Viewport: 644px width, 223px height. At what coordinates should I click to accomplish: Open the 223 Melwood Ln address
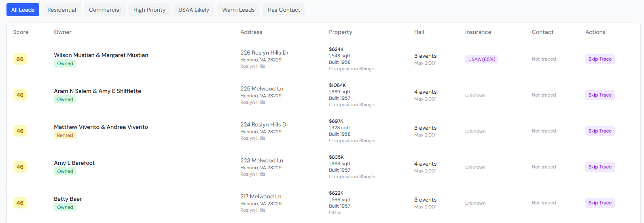click(262, 160)
